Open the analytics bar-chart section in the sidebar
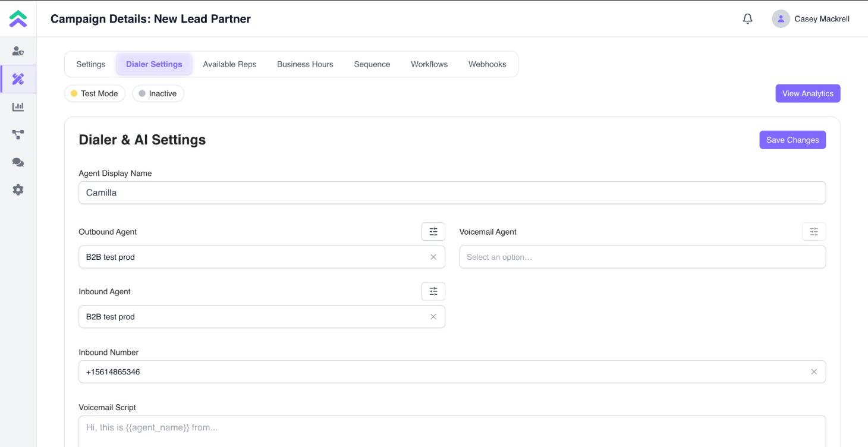 pyautogui.click(x=18, y=106)
